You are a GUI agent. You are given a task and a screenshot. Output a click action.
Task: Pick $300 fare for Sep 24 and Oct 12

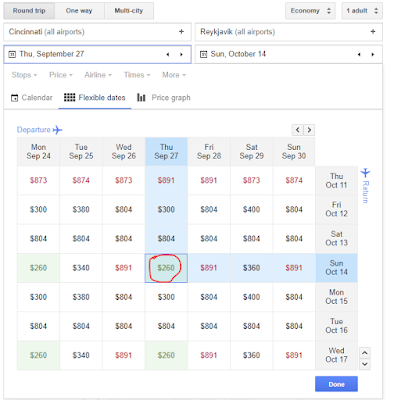38,209
